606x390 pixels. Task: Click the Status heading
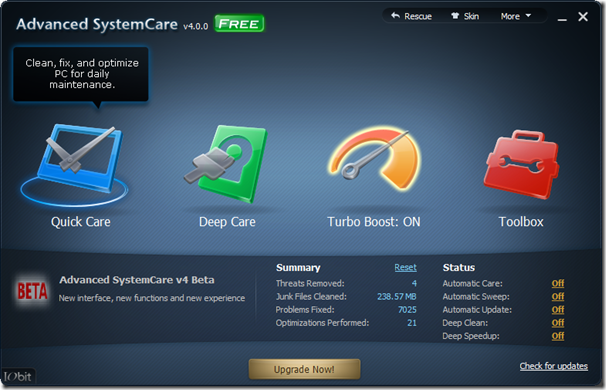pyautogui.click(x=459, y=267)
